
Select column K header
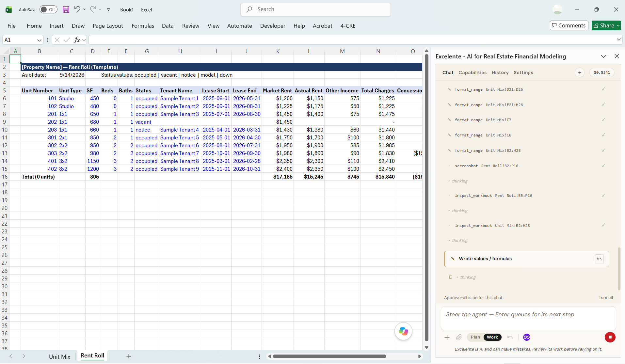(x=278, y=51)
